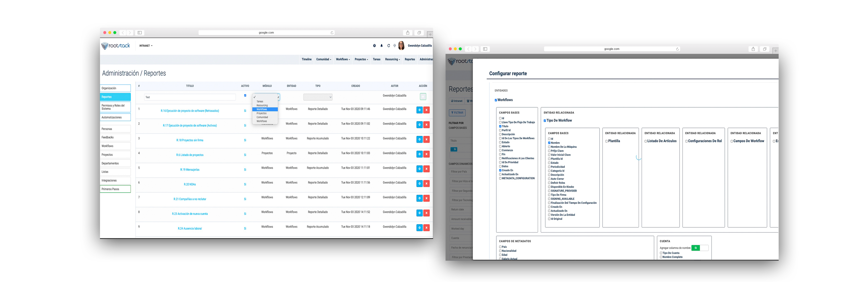This screenshot has height=282, width=868.
Task: Open report R.17 Ejecución de proyecto (Activos)
Action: [190, 125]
